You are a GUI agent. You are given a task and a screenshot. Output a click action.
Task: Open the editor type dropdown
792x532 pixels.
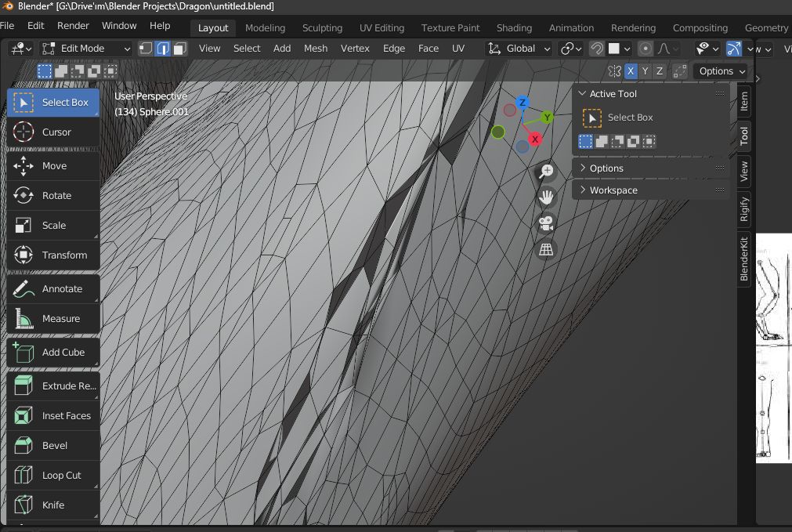(20, 49)
